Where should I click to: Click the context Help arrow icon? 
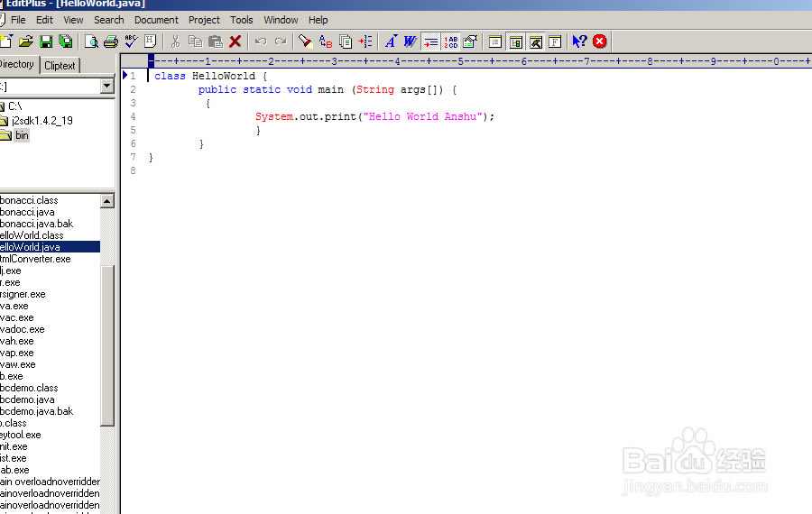tap(579, 41)
